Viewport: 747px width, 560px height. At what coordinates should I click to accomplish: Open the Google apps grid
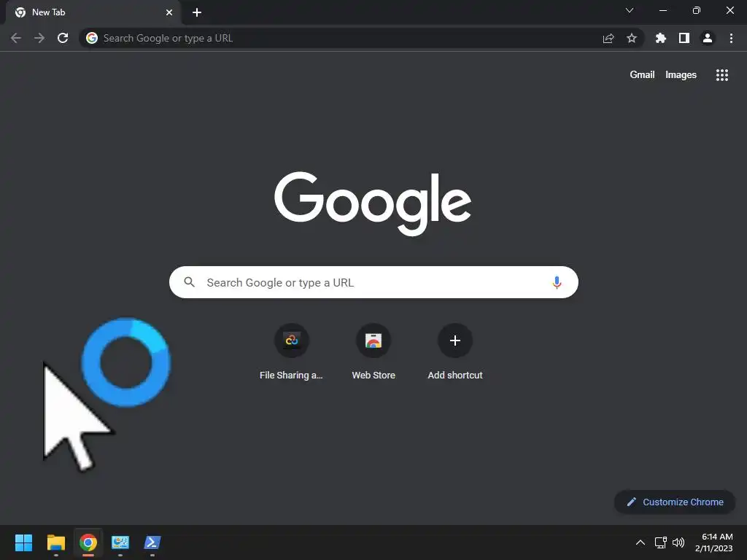pos(722,75)
